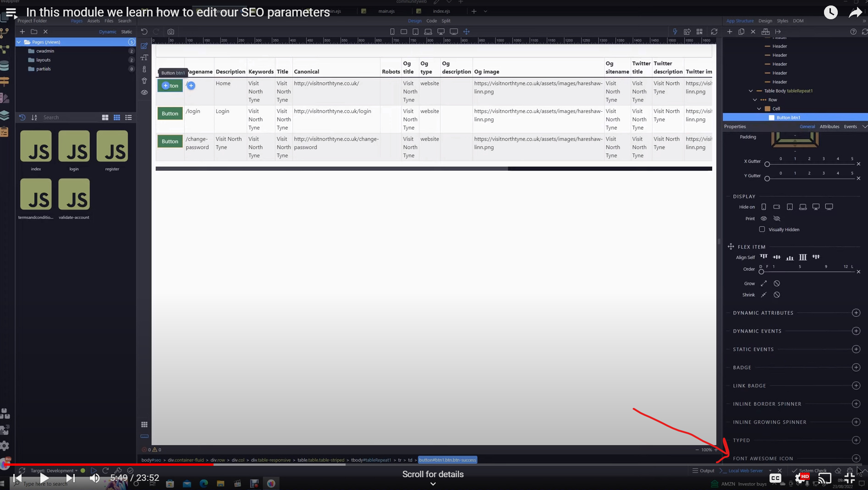Screen dimensions: 868x490
Task: Click the Grow enable arrow icon
Action: [764, 283]
